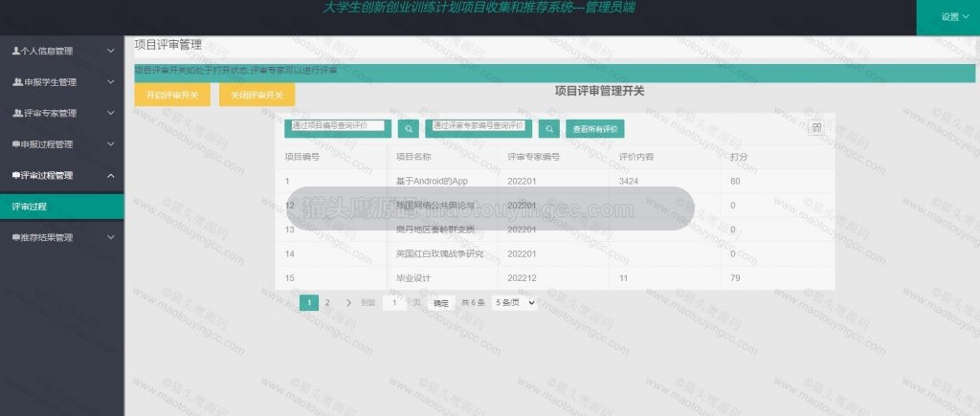Open 评审过程管理 sidebar menu

62,176
